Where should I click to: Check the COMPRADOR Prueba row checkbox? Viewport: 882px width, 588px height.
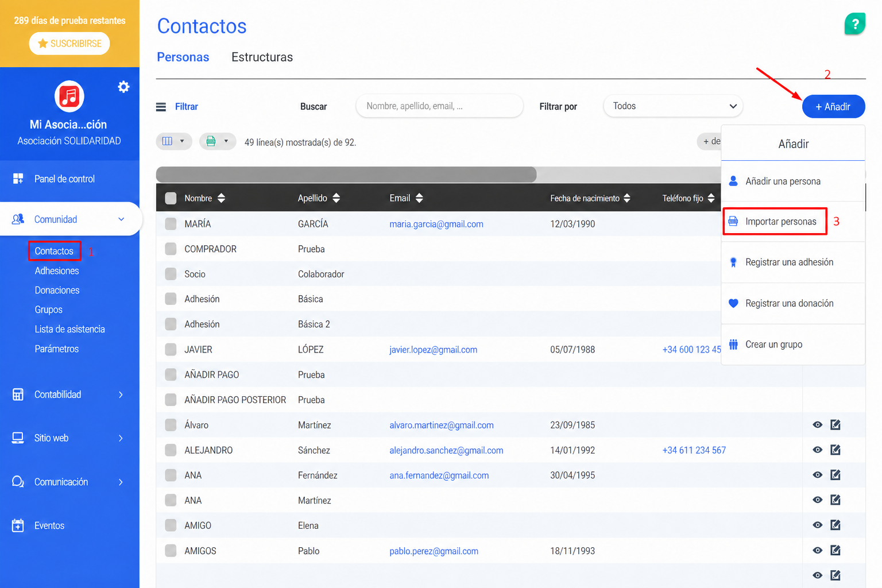pyautogui.click(x=171, y=249)
